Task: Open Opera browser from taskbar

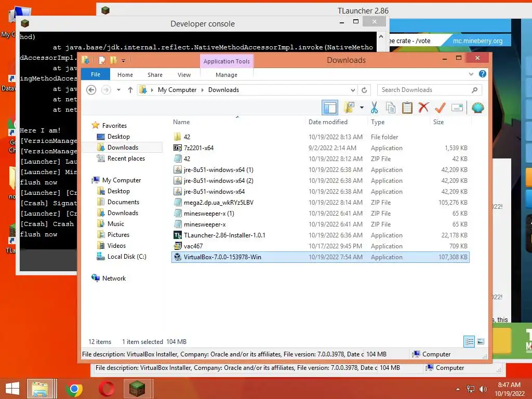Action: click(x=106, y=389)
